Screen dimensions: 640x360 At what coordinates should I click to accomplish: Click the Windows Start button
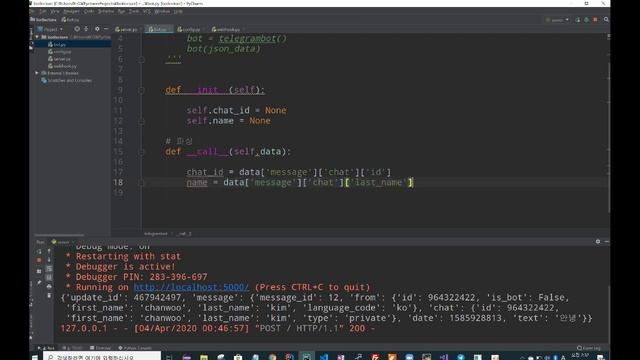[35, 358]
